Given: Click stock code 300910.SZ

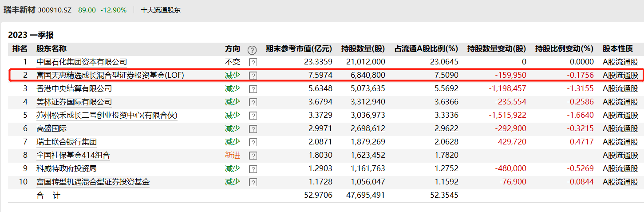Looking at the screenshot, I should click(x=55, y=10).
